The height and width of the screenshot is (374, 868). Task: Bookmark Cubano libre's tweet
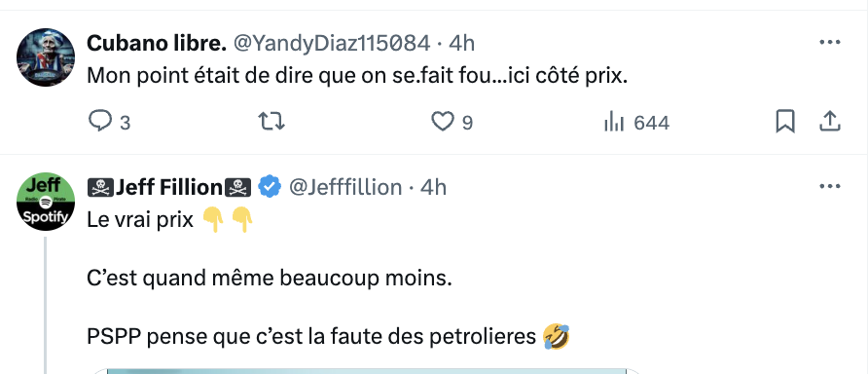pyautogui.click(x=785, y=122)
